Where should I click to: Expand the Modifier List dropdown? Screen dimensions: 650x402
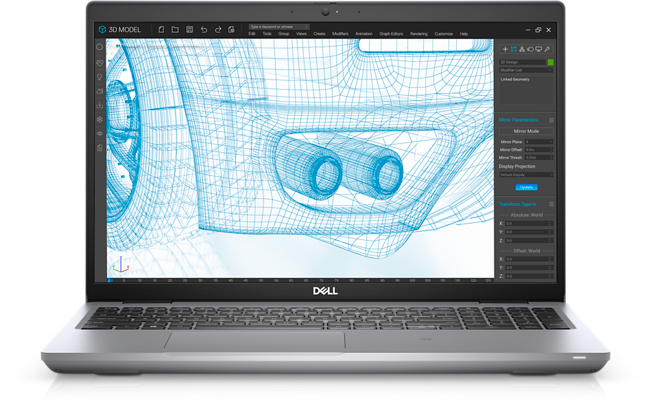[x=526, y=70]
